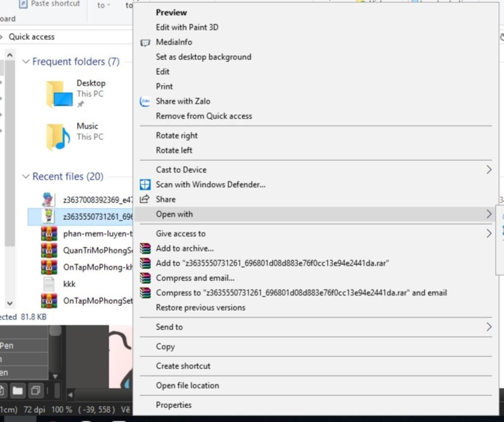Click thumbnail icon of z3637008392369 file
Viewport: 504px width, 422px height.
(49, 200)
